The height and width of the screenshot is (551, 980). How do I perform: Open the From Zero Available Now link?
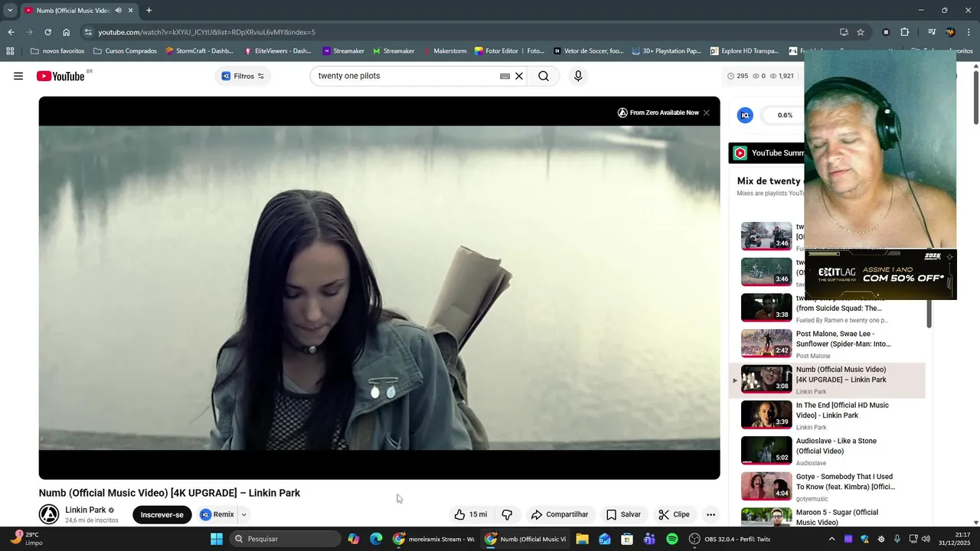(x=658, y=112)
